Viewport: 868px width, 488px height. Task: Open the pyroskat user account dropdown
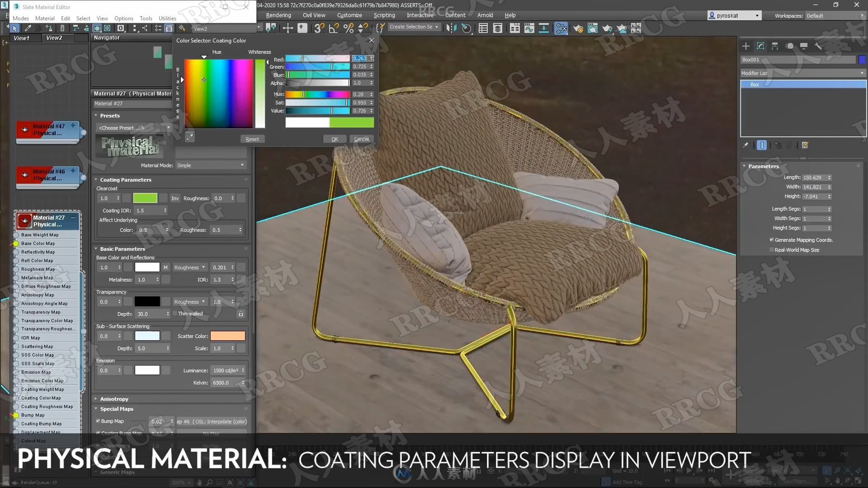[734, 16]
